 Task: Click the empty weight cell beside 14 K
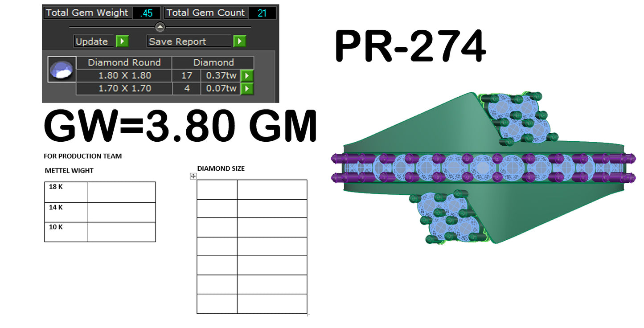click(122, 212)
